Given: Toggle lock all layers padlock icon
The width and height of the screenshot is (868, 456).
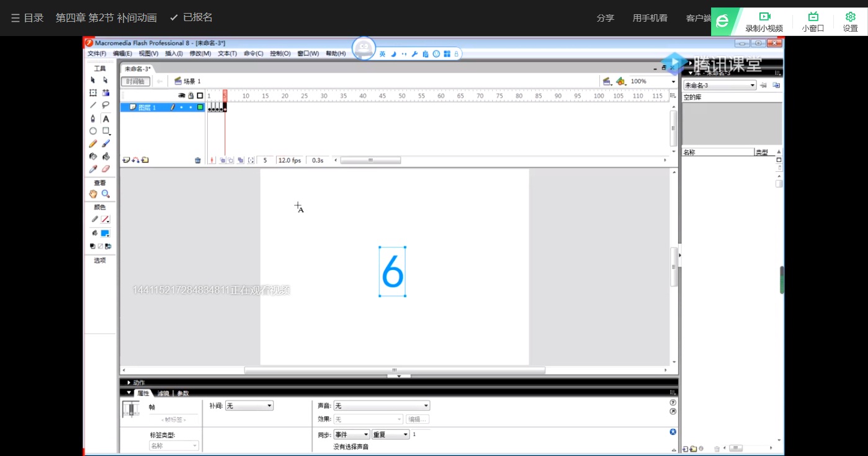Looking at the screenshot, I should pyautogui.click(x=191, y=96).
